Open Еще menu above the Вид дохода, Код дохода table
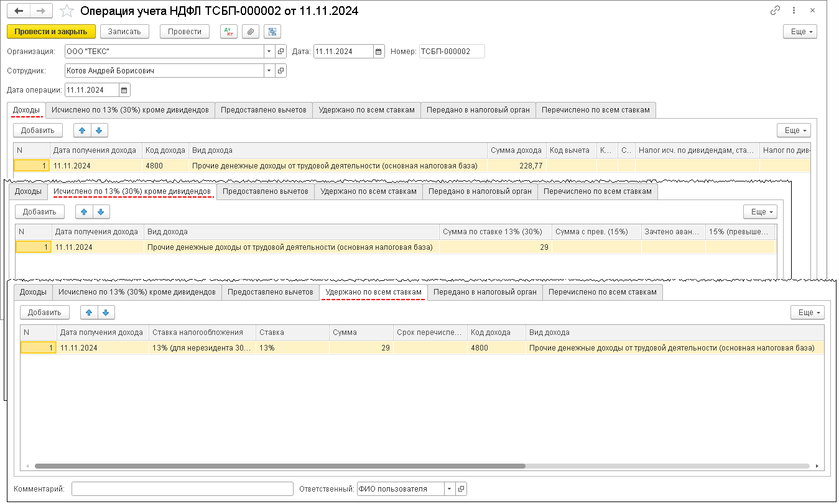The height and width of the screenshot is (504, 839). [x=807, y=313]
